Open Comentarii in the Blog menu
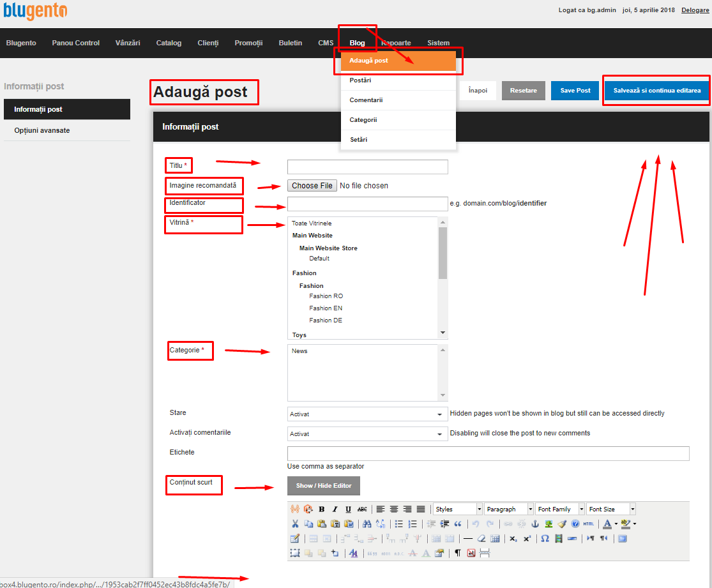 pos(398,100)
